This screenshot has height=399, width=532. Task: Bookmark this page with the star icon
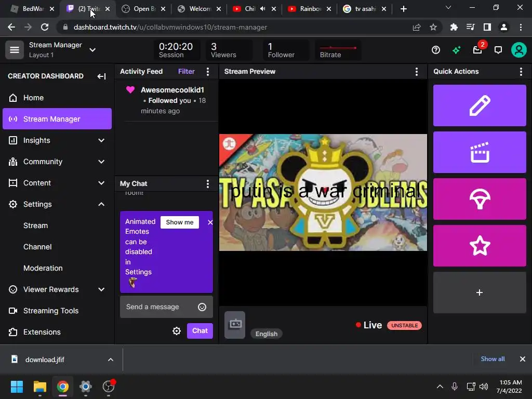click(433, 27)
